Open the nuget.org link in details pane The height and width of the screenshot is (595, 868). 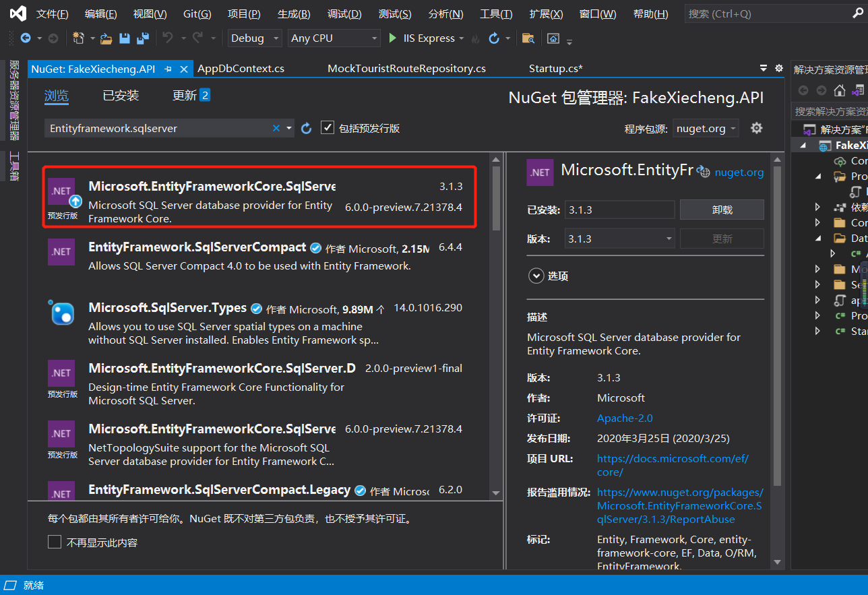(739, 173)
